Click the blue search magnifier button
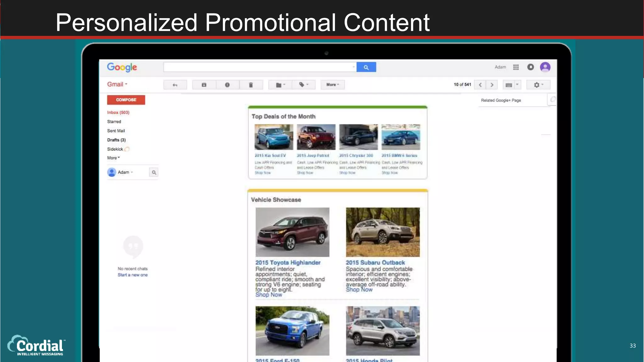 point(366,67)
